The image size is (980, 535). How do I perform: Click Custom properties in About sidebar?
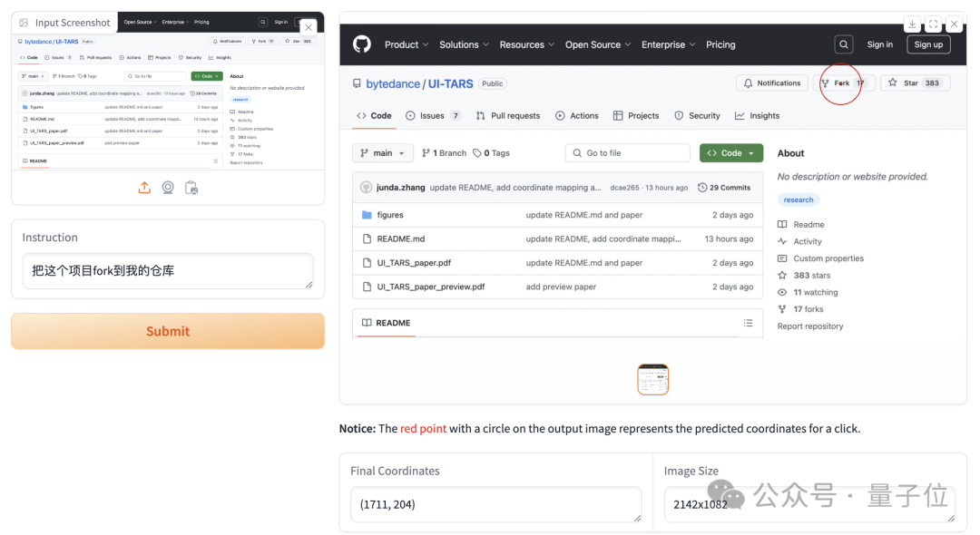[x=820, y=258]
